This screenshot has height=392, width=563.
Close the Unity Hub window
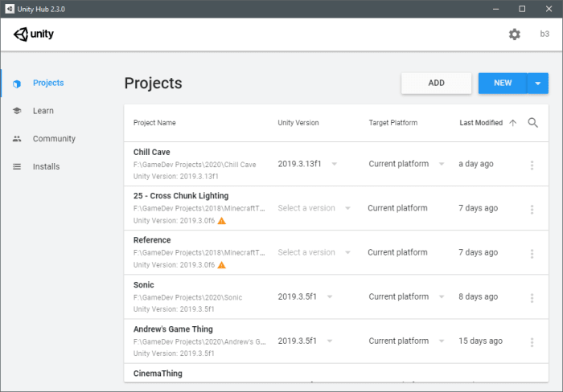(x=549, y=9)
